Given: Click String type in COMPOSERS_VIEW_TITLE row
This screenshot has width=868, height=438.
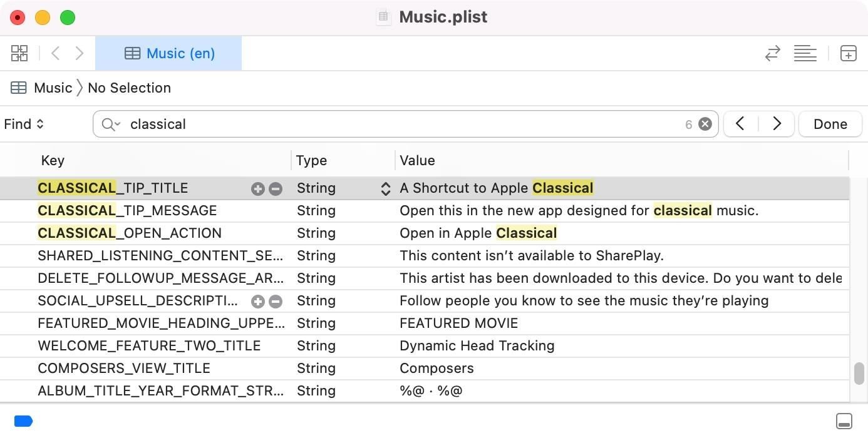Looking at the screenshot, I should point(316,368).
